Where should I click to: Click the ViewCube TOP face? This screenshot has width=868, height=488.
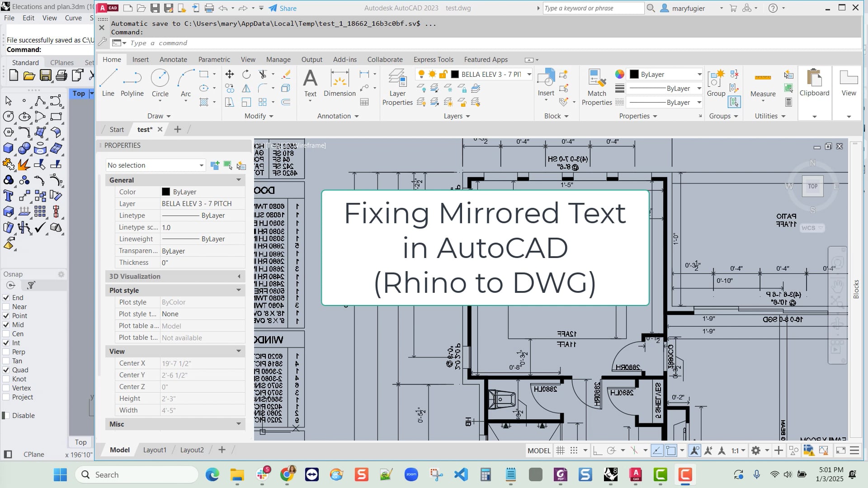pos(812,186)
